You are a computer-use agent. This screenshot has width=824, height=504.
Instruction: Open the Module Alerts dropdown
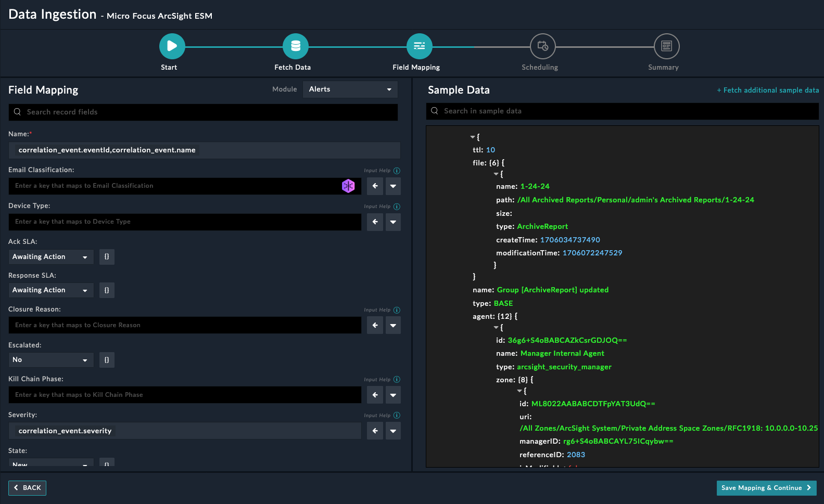point(350,89)
